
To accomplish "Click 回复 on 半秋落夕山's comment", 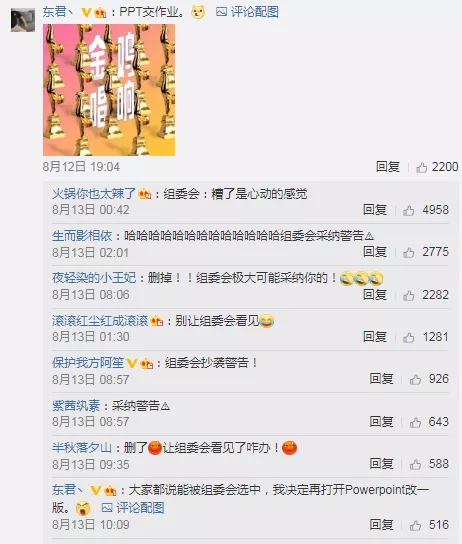I will point(381,464).
